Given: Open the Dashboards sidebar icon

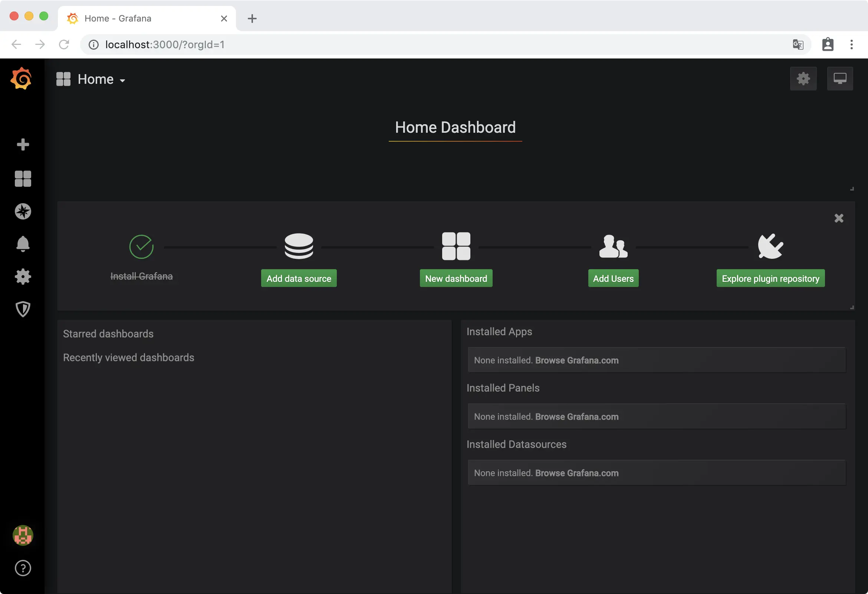Looking at the screenshot, I should 23,178.
